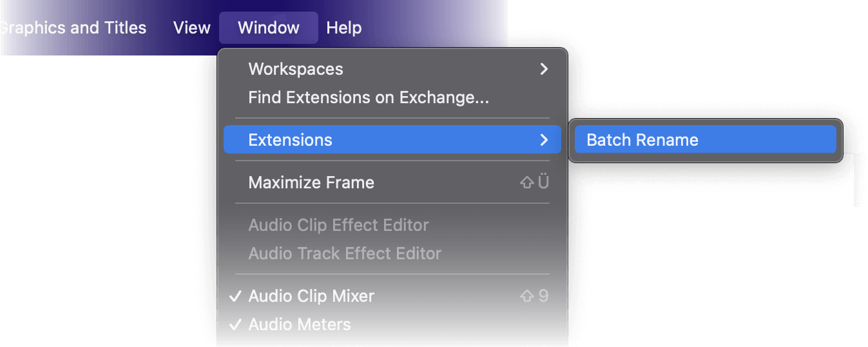The height and width of the screenshot is (347, 868).
Task: Select the Workspaces menu entry
Action: click(x=296, y=69)
